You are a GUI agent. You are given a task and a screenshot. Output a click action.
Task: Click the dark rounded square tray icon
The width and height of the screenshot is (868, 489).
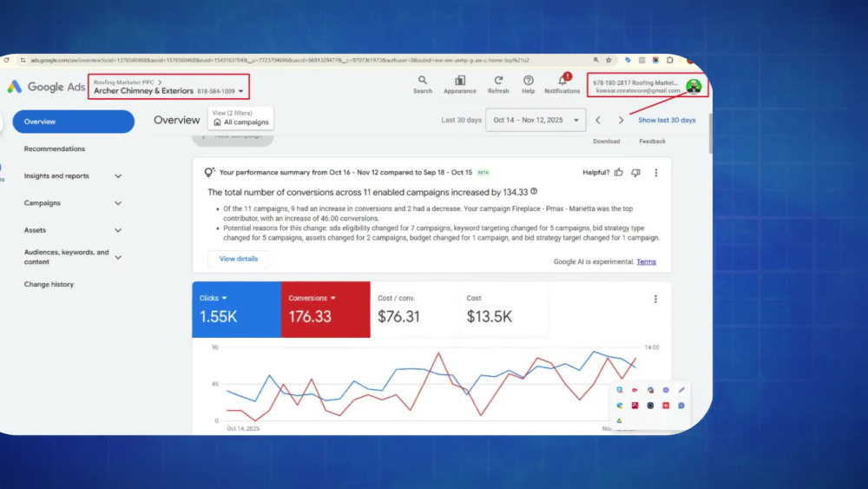(x=650, y=406)
